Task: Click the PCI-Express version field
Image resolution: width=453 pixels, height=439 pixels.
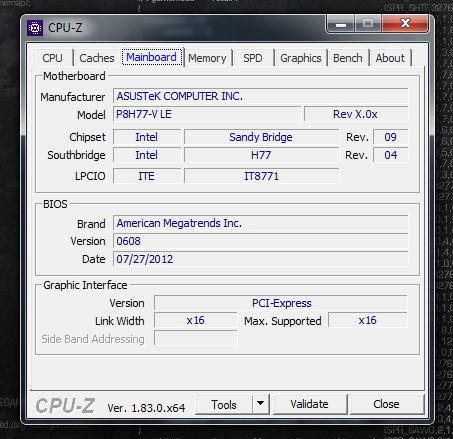Action: pos(281,303)
